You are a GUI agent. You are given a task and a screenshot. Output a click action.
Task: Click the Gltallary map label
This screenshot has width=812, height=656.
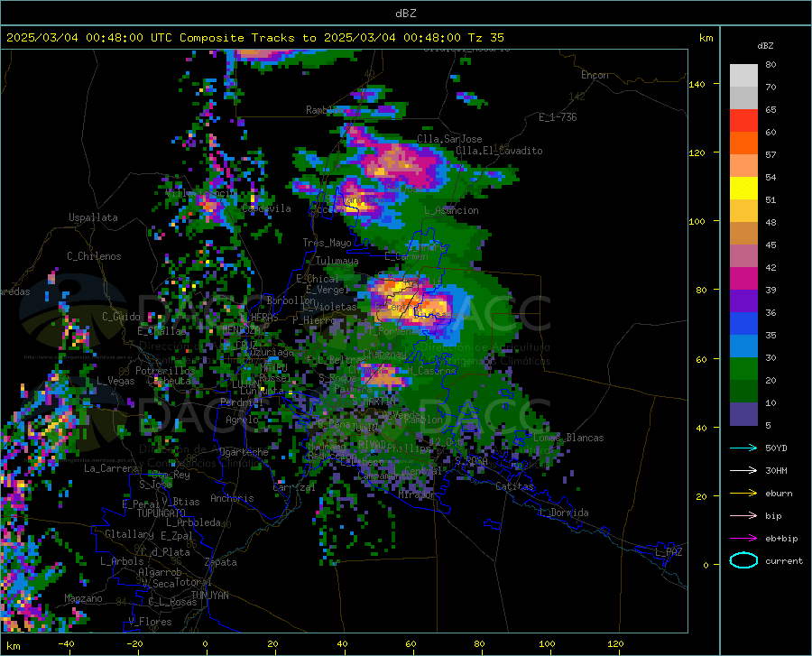point(129,534)
